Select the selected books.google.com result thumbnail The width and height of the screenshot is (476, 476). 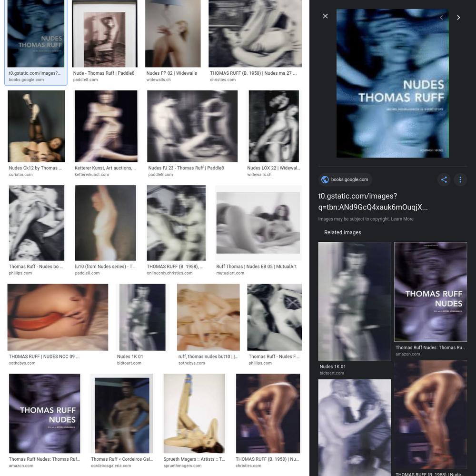[36, 33]
